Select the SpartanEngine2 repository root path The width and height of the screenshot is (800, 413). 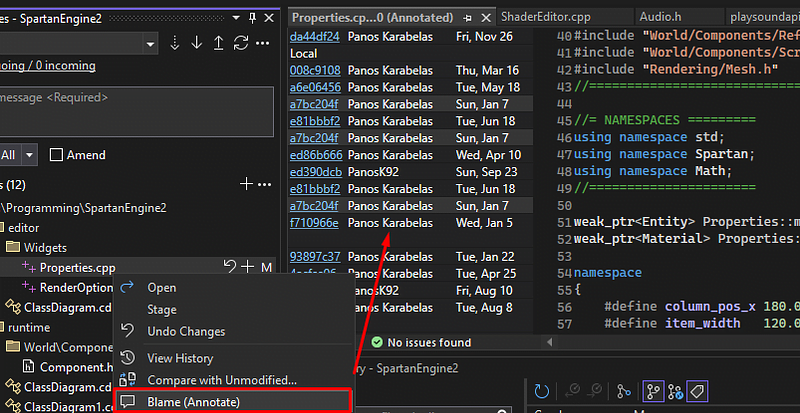[x=84, y=208]
